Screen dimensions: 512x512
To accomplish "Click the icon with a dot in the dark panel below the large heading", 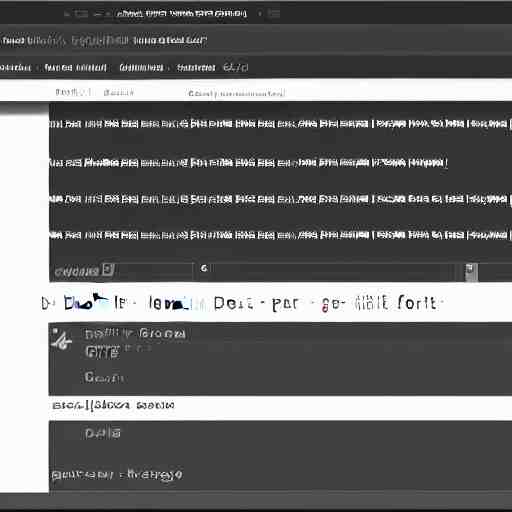I will pyautogui.click(x=61, y=340).
